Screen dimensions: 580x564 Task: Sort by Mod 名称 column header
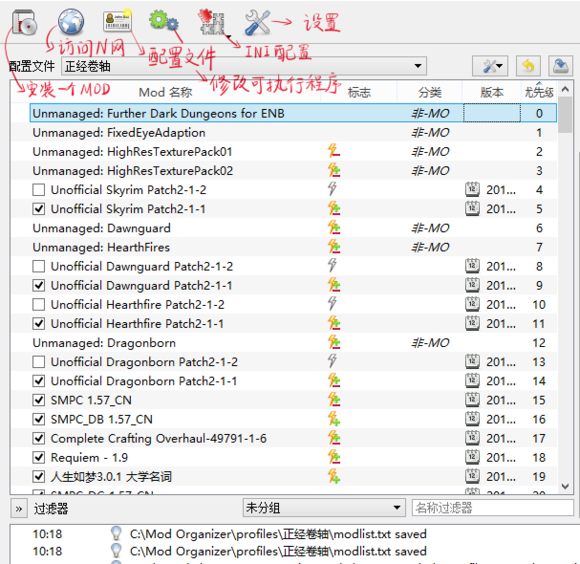(166, 92)
